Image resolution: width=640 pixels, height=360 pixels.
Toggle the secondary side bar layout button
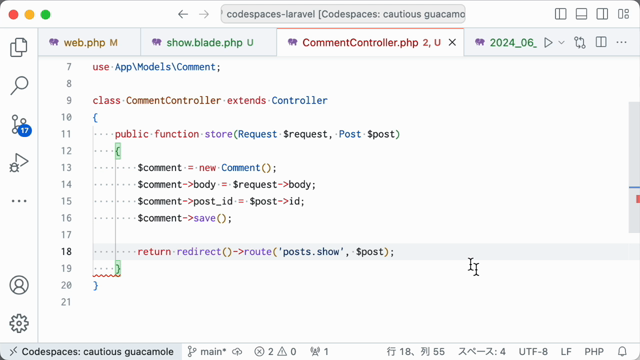point(602,14)
